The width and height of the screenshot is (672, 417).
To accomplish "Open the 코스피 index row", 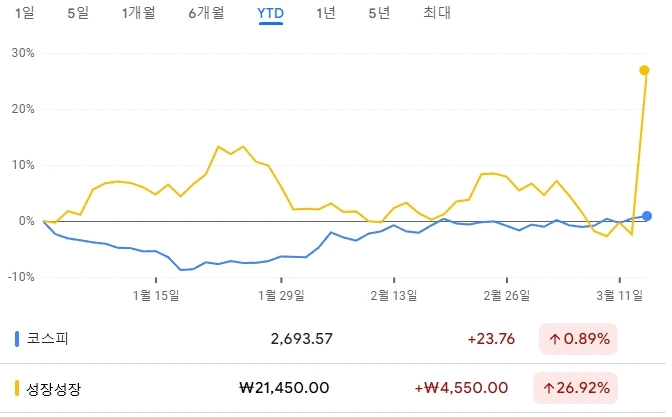I will [x=333, y=339].
